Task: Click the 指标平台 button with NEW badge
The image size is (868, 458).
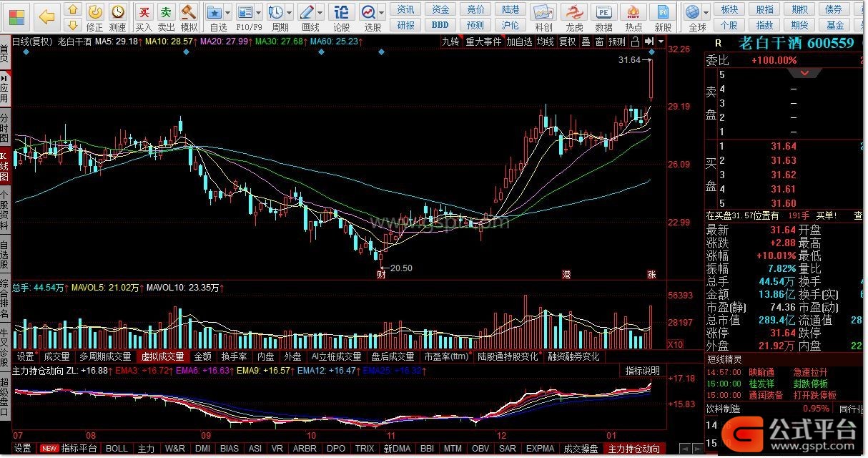Action: 69,449
